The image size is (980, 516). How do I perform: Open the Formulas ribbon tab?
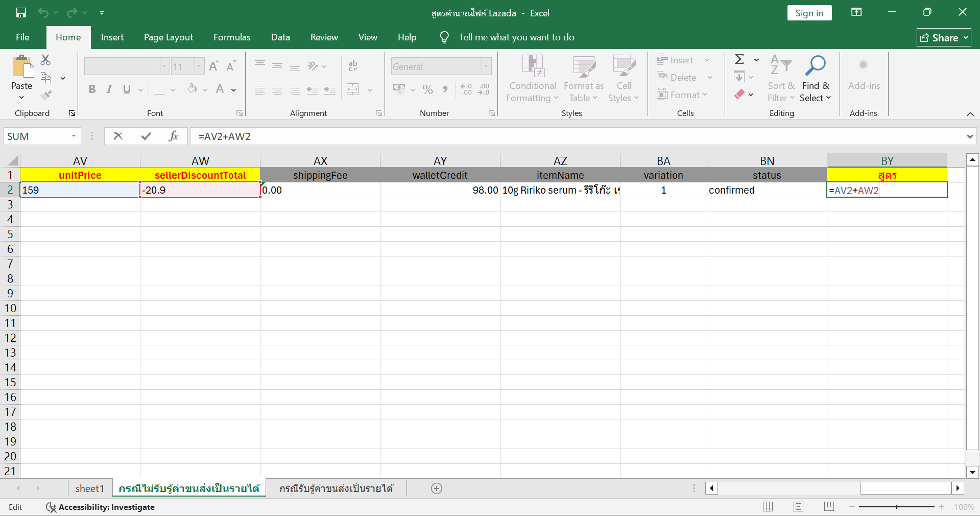pyautogui.click(x=231, y=37)
